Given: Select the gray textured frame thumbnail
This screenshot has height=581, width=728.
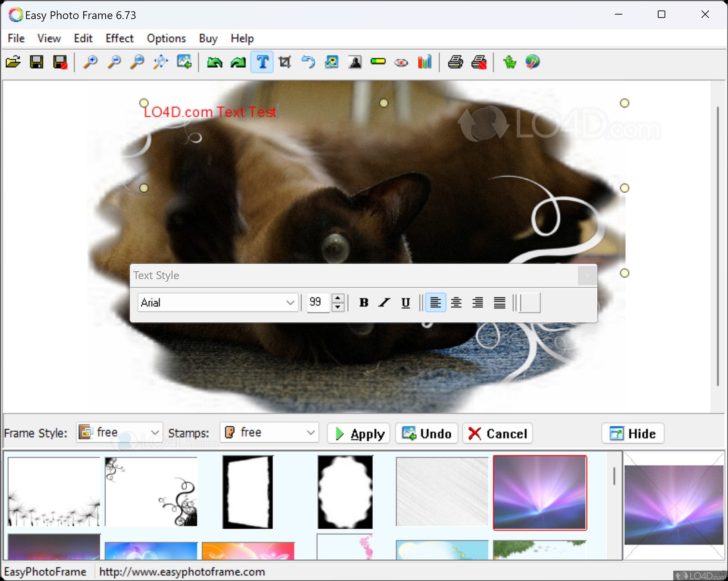Looking at the screenshot, I should pyautogui.click(x=442, y=491).
